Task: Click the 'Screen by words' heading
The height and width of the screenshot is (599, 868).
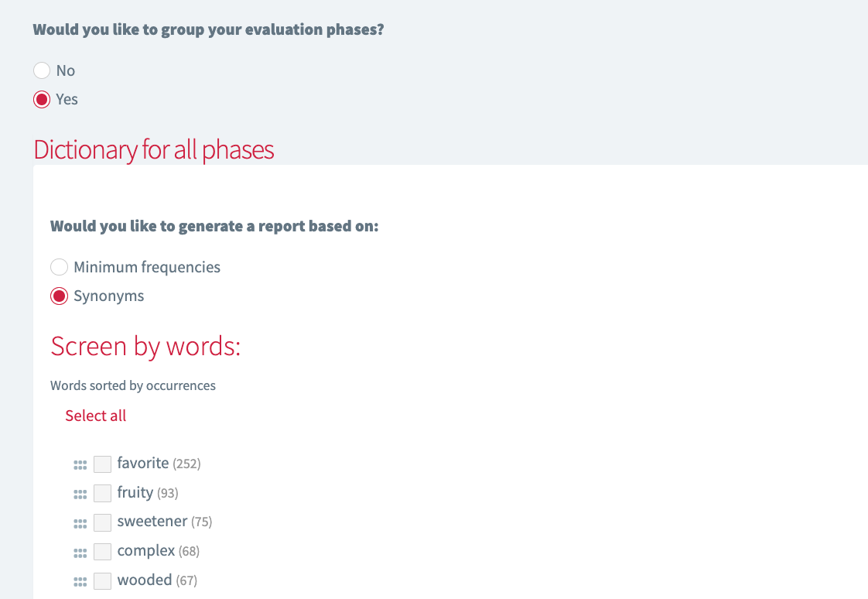Action: click(x=145, y=347)
